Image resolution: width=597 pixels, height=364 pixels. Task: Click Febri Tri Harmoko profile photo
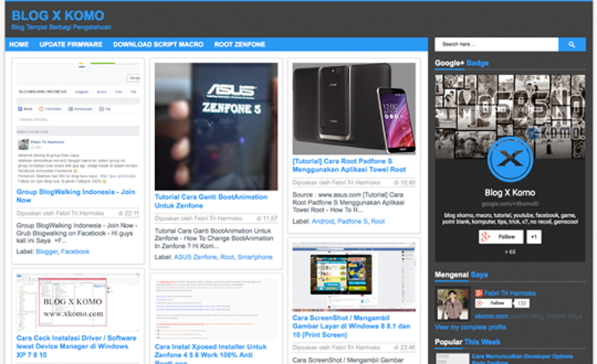pos(453,304)
